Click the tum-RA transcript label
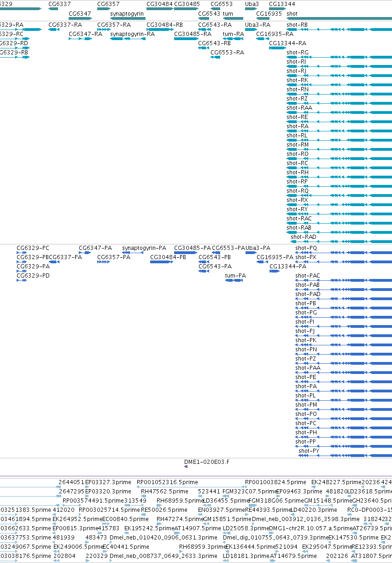This screenshot has height=563, width=392. pos(234,34)
